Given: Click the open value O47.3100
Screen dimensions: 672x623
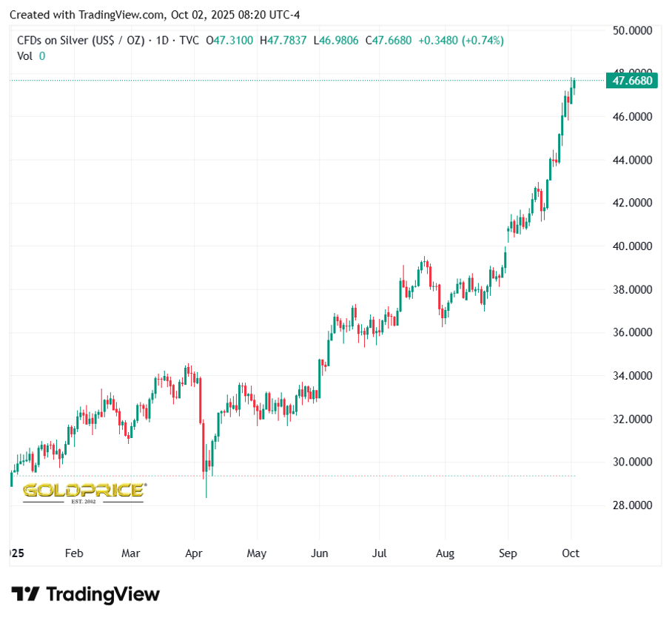Looking at the screenshot, I should click(229, 41).
